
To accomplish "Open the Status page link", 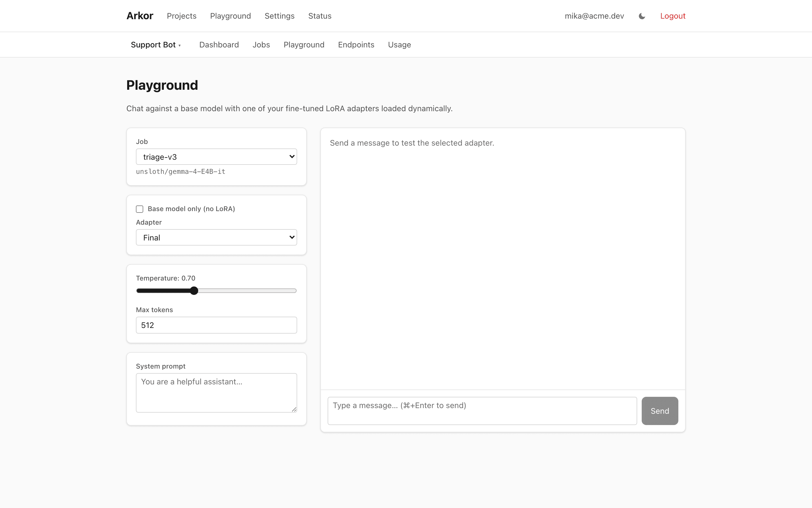I will (x=320, y=16).
